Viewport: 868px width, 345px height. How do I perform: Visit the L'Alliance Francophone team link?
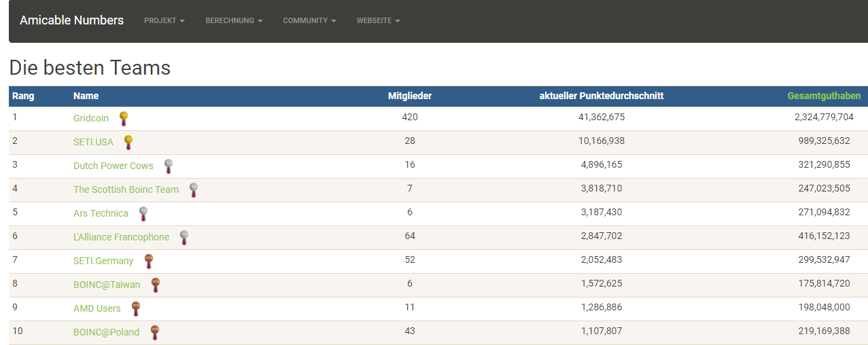click(121, 237)
